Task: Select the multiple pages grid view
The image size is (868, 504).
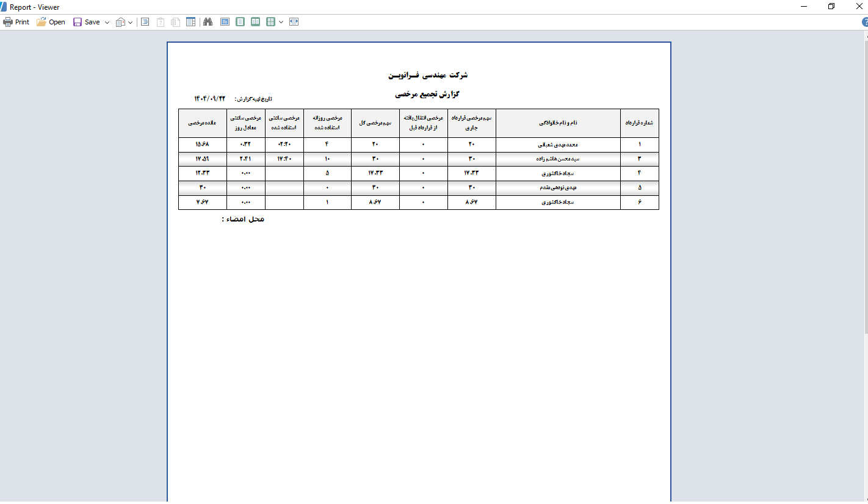Action: pos(271,22)
